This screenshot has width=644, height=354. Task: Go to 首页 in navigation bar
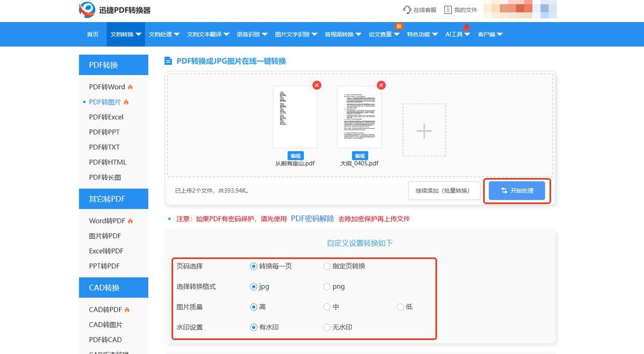(93, 34)
